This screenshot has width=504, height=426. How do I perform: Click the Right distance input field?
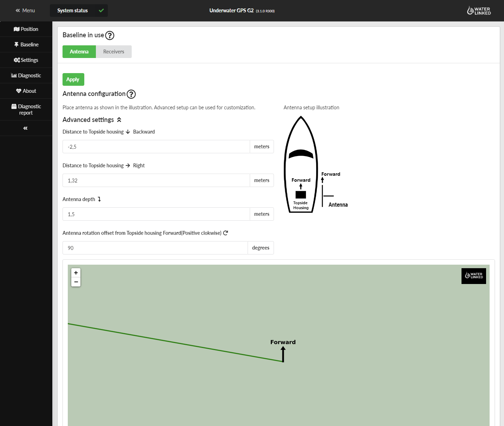156,180
